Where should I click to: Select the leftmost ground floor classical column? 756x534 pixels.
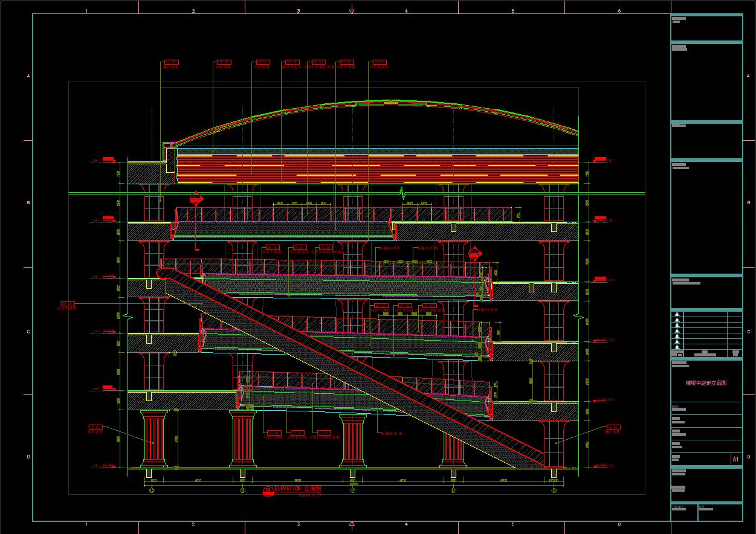pyautogui.click(x=153, y=440)
